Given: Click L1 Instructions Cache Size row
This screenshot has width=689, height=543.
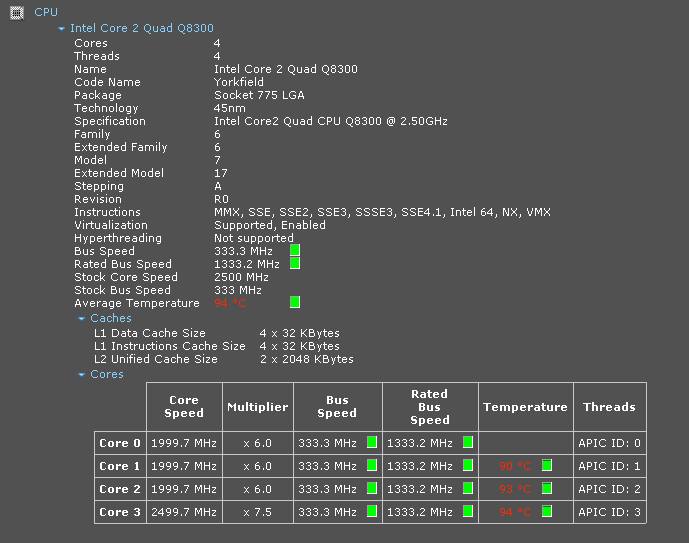Looking at the screenshot, I should pyautogui.click(x=217, y=346).
